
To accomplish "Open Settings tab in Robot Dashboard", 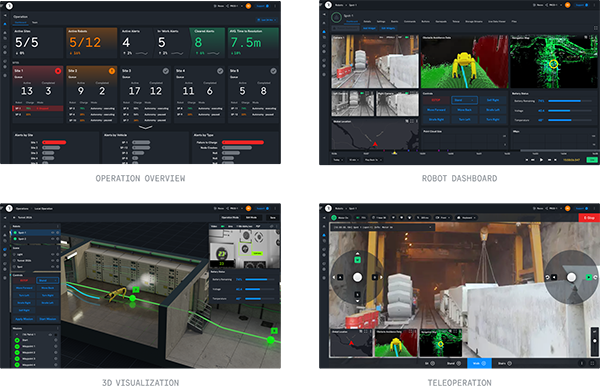I will [x=381, y=21].
